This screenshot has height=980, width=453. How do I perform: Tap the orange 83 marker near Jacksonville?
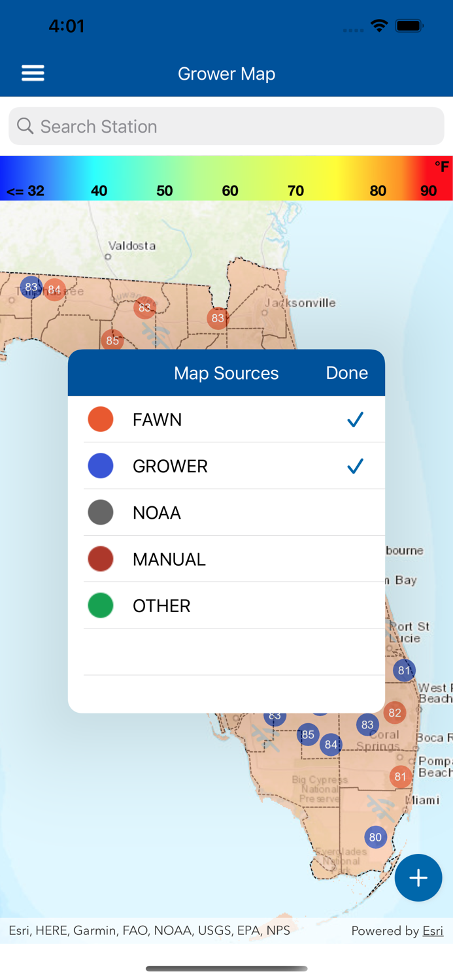tap(218, 318)
